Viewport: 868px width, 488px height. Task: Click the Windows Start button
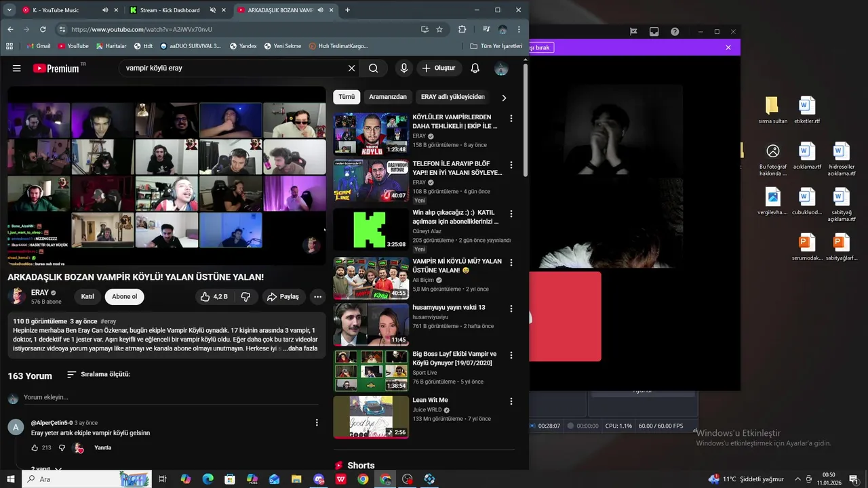click(x=10, y=479)
